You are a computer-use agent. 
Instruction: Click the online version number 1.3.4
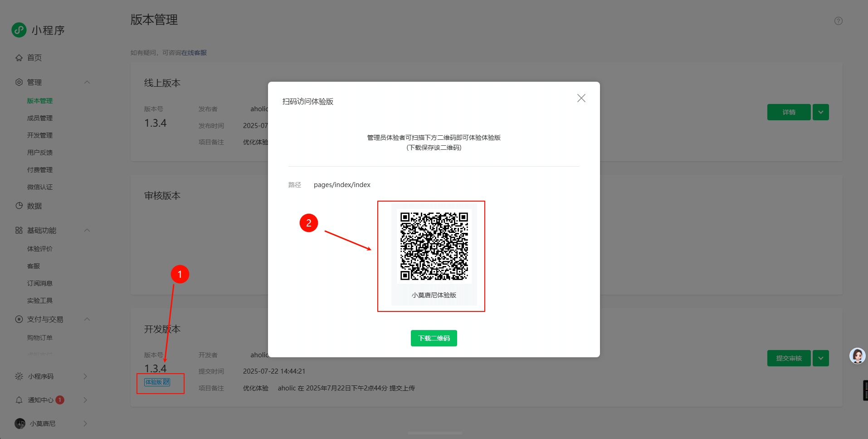point(156,123)
